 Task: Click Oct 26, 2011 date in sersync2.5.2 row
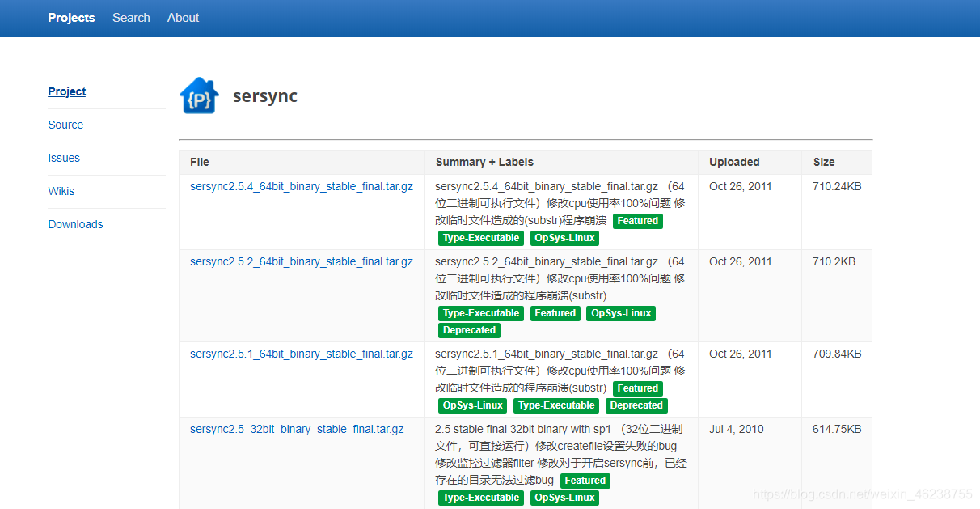click(x=741, y=261)
